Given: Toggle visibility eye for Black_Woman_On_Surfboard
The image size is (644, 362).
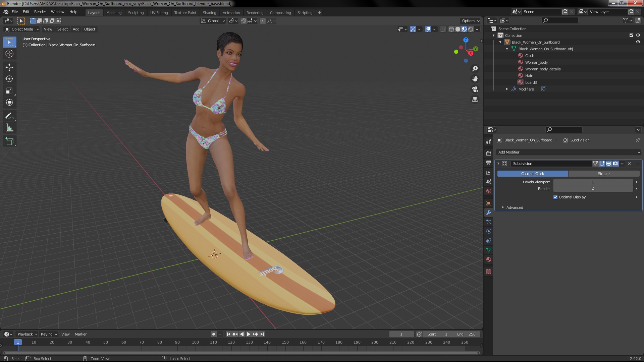Looking at the screenshot, I should tap(638, 42).
